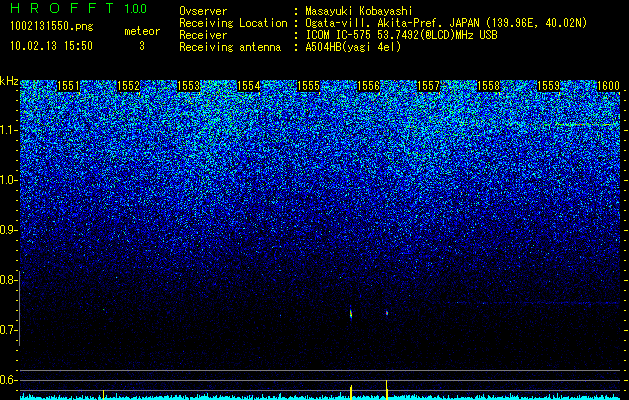The image size is (629, 400).
Task: Click the 1558 time marker
Action: pyautogui.click(x=488, y=86)
